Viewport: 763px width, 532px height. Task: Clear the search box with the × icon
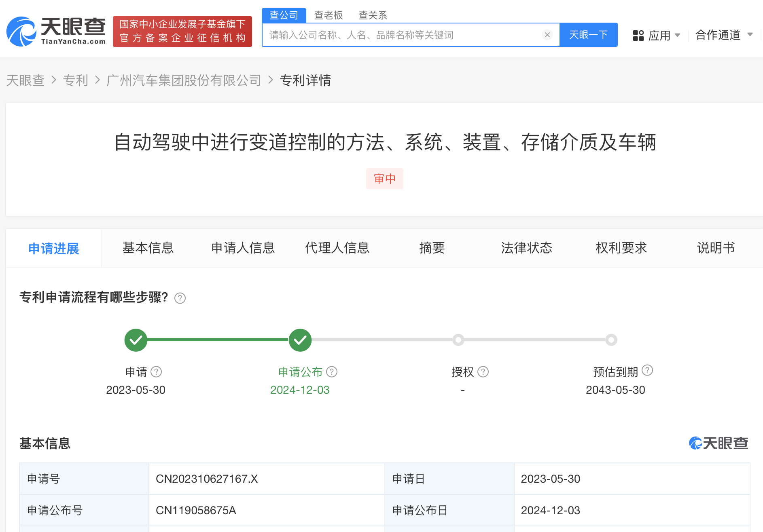click(x=547, y=35)
